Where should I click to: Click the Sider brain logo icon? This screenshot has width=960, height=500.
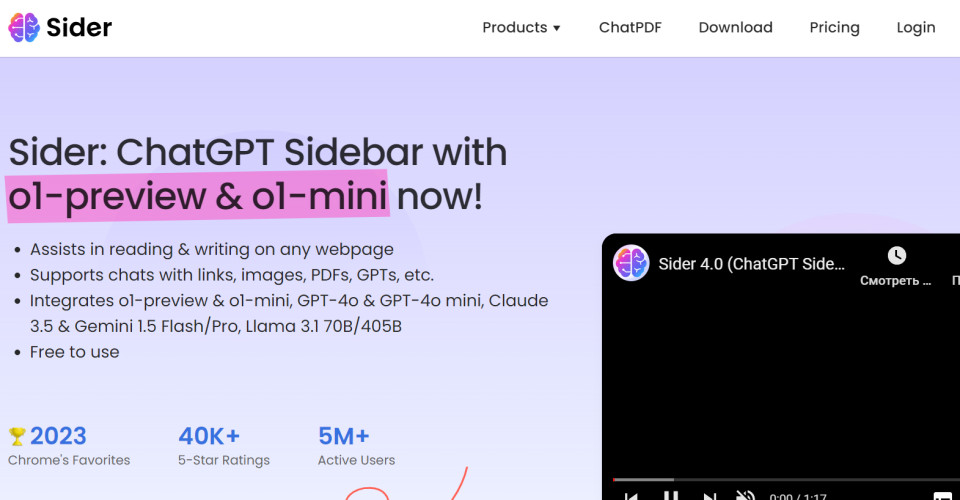point(24,27)
